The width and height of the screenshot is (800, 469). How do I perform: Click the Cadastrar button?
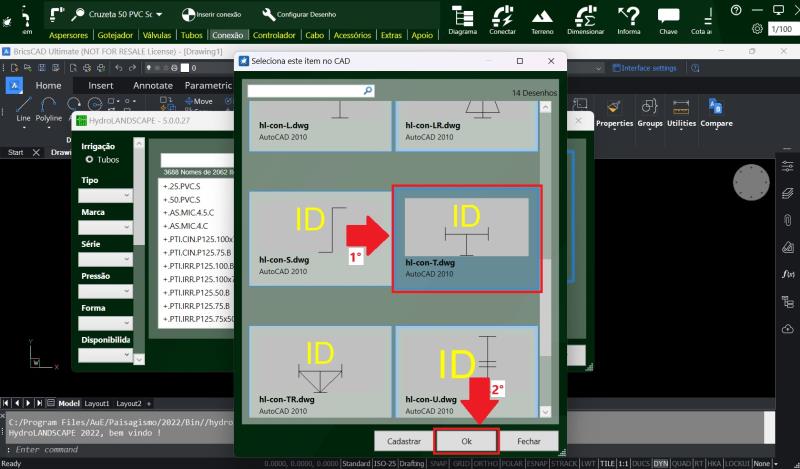tap(403, 441)
